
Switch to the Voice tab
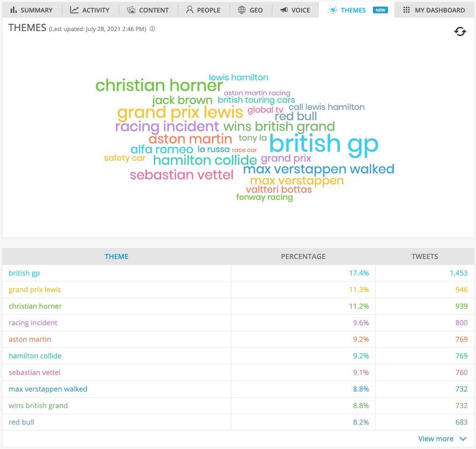295,10
